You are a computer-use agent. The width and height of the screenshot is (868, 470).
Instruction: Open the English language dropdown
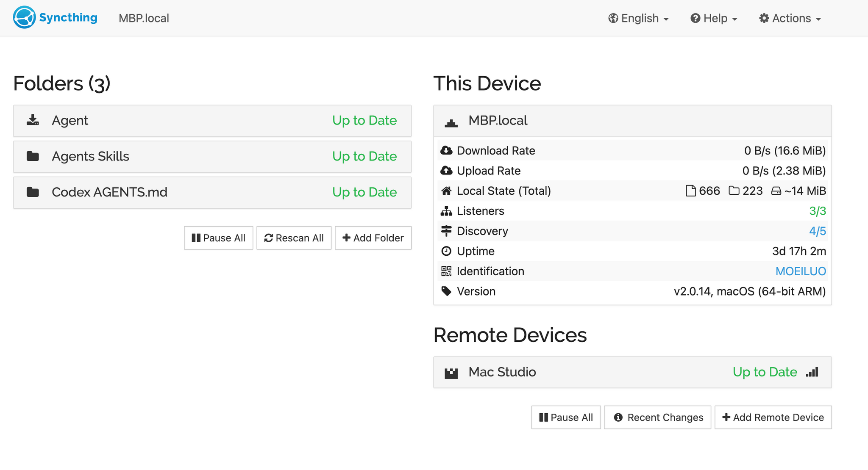[x=638, y=18]
